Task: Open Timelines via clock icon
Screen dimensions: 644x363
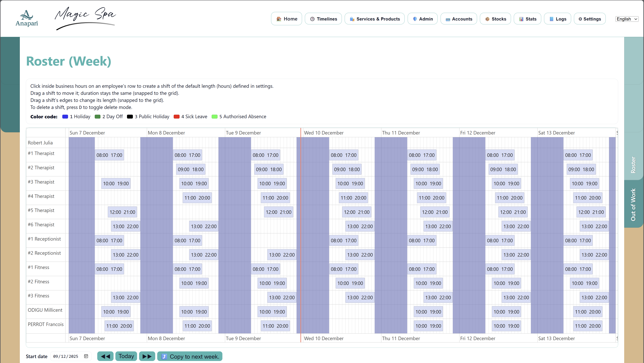Action: [312, 19]
